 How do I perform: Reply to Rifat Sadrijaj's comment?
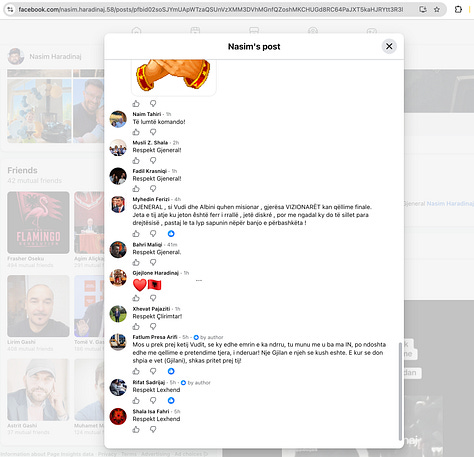tap(153, 400)
